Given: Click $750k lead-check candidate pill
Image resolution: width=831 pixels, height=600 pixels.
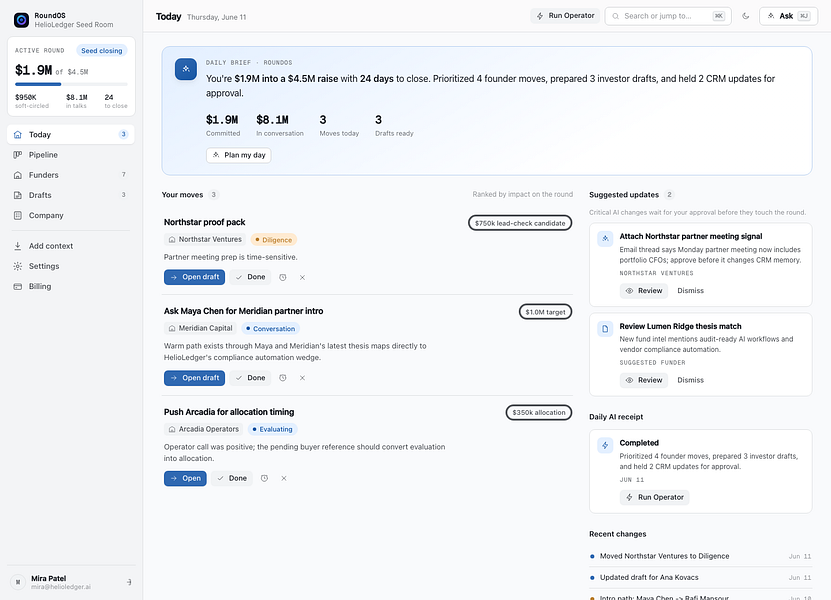Looking at the screenshot, I should [x=520, y=223].
